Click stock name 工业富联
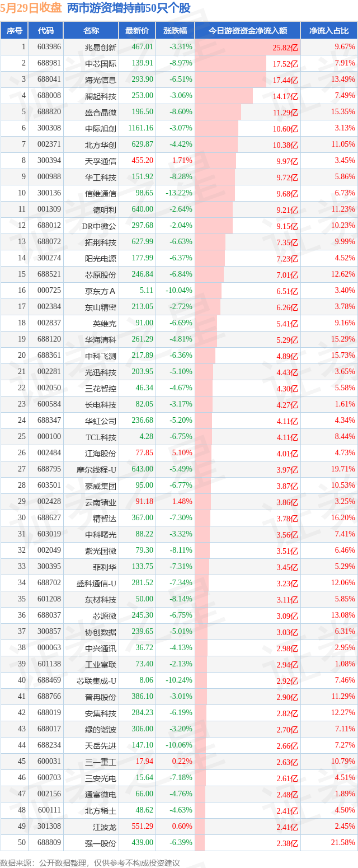The image size is (358, 868). coord(101,664)
